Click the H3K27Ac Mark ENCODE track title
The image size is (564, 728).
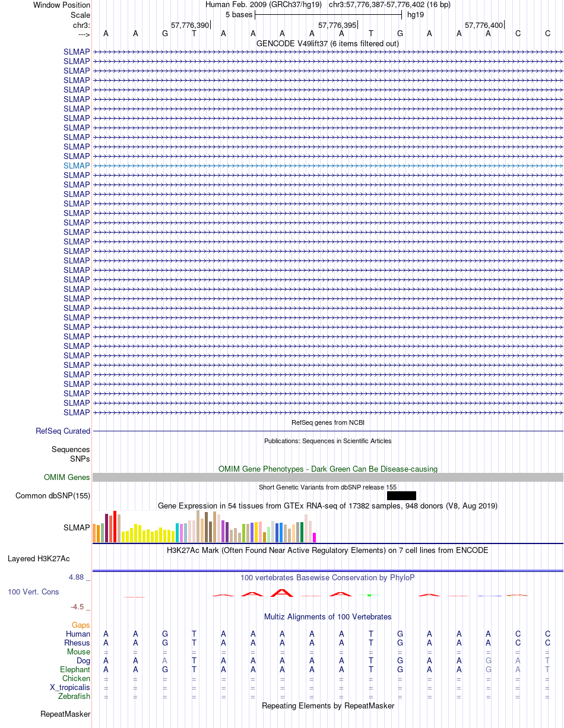pyautogui.click(x=328, y=550)
